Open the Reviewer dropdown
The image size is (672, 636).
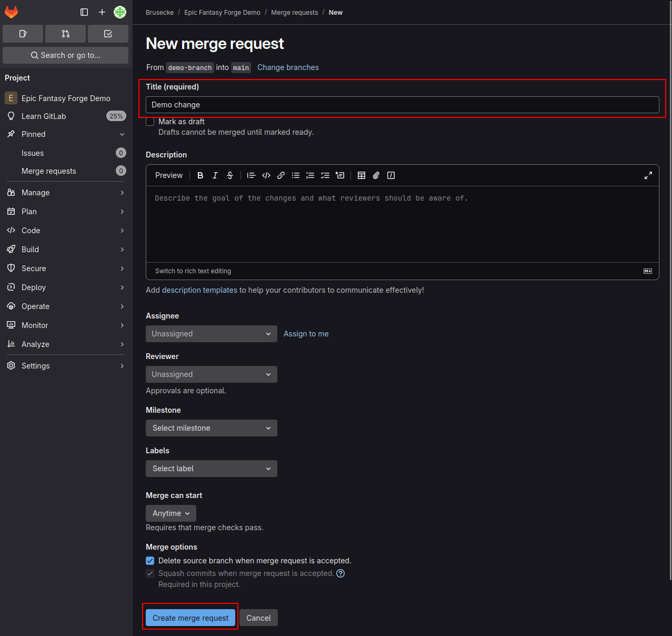click(x=212, y=374)
